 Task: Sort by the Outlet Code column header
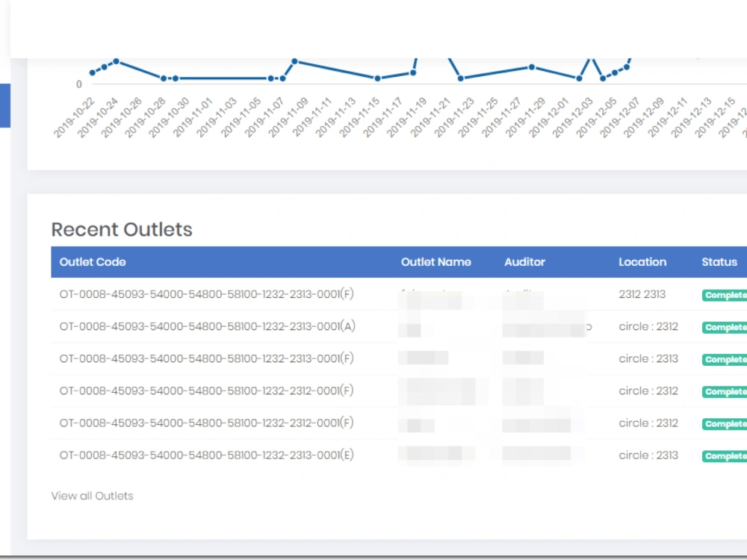[x=93, y=262]
